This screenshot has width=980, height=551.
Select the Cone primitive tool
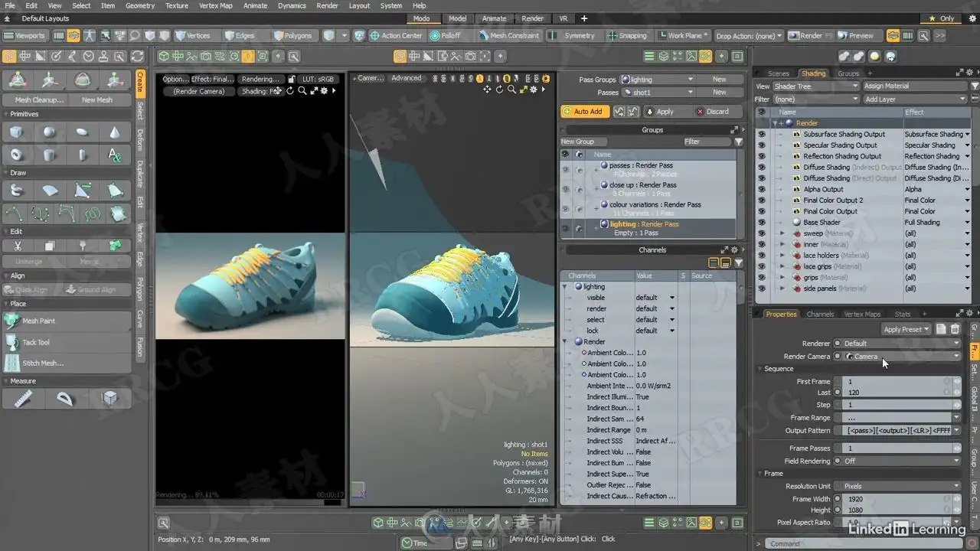[x=115, y=132]
